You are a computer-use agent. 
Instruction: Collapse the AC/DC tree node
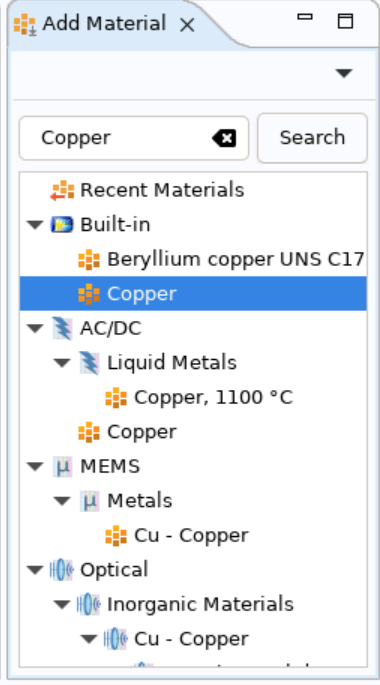point(35,329)
